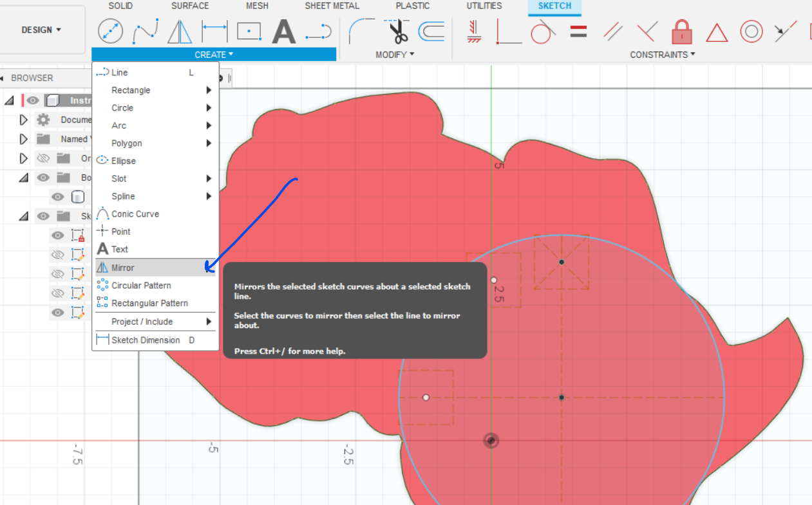Image resolution: width=812 pixels, height=505 pixels.
Task: Expand Document Settings in the browser
Action: [23, 119]
